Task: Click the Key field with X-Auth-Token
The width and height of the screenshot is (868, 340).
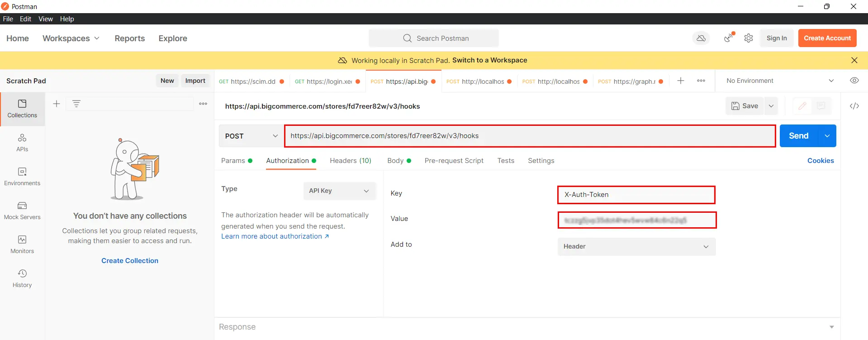Action: pos(636,195)
